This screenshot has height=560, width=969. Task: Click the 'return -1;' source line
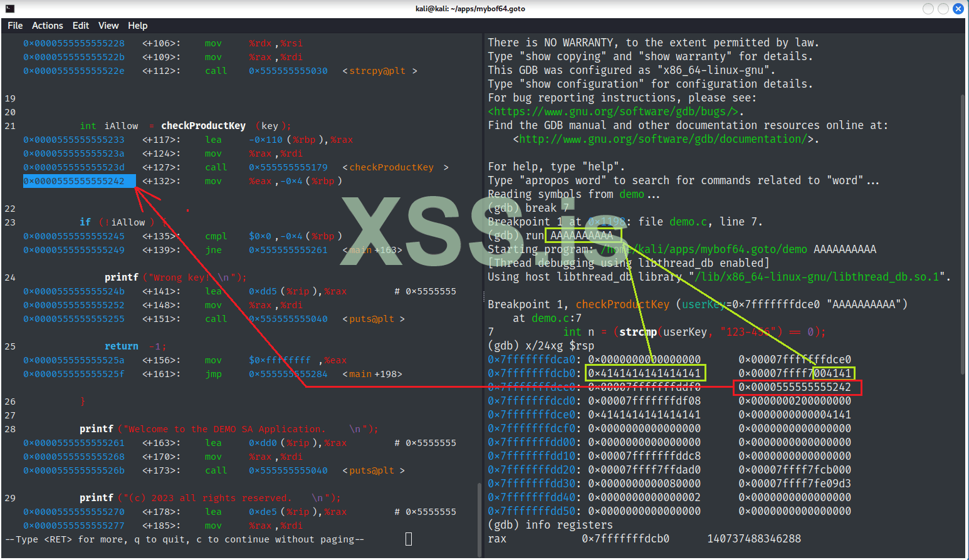135,346
